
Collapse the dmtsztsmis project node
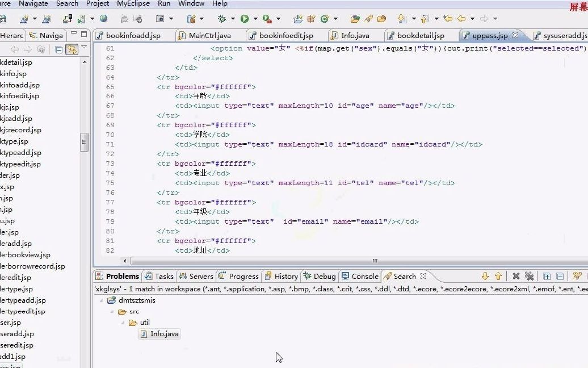coord(100,299)
